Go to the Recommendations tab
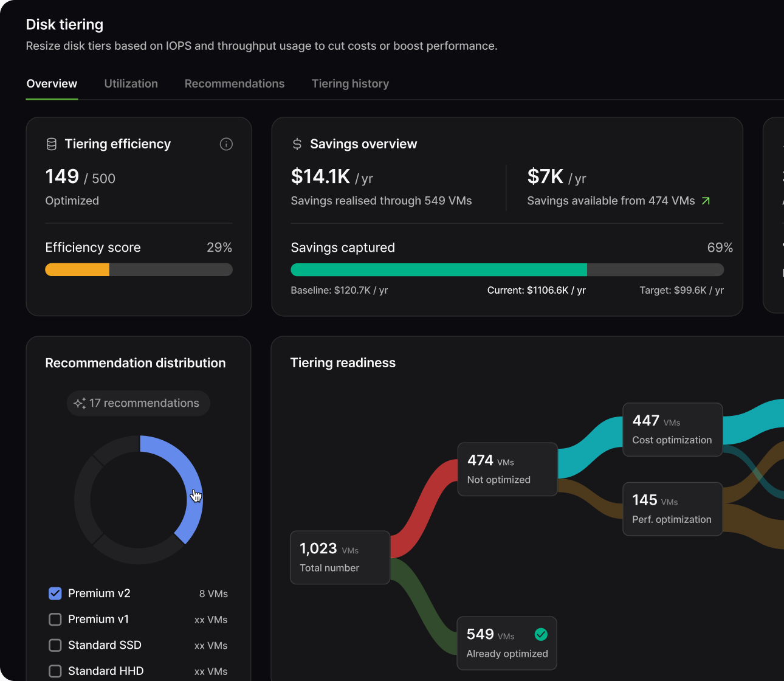784x681 pixels. coord(235,84)
